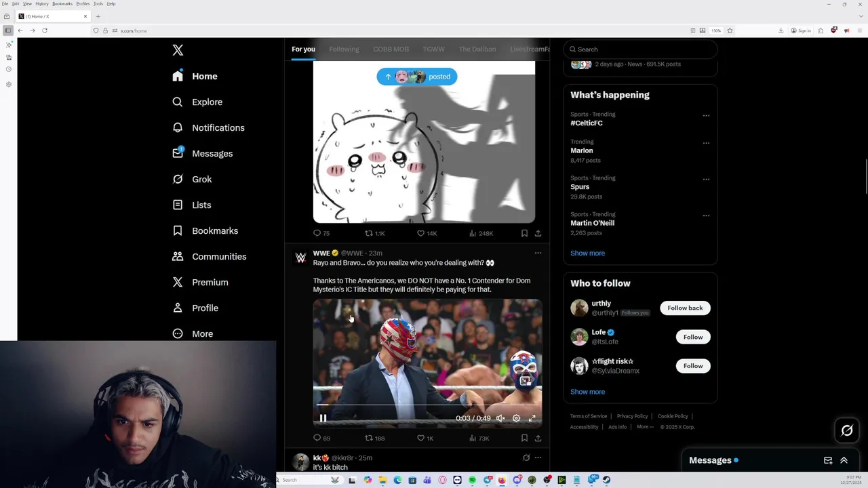Unmute the WWE video
Screen dimensions: 868x488
(x=500, y=418)
